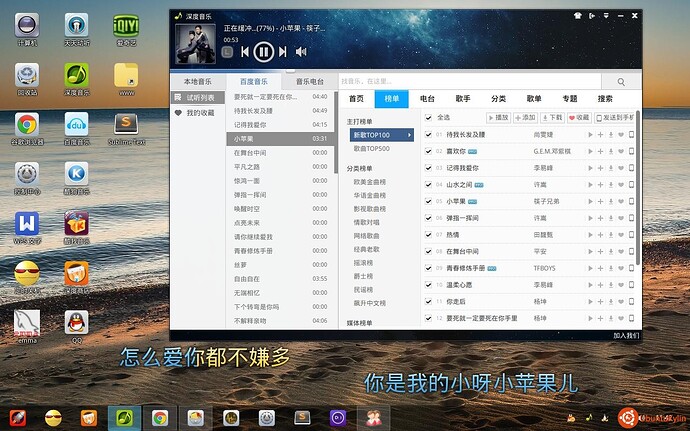
Task: Click the album cover thumbnail
Action: point(195,44)
